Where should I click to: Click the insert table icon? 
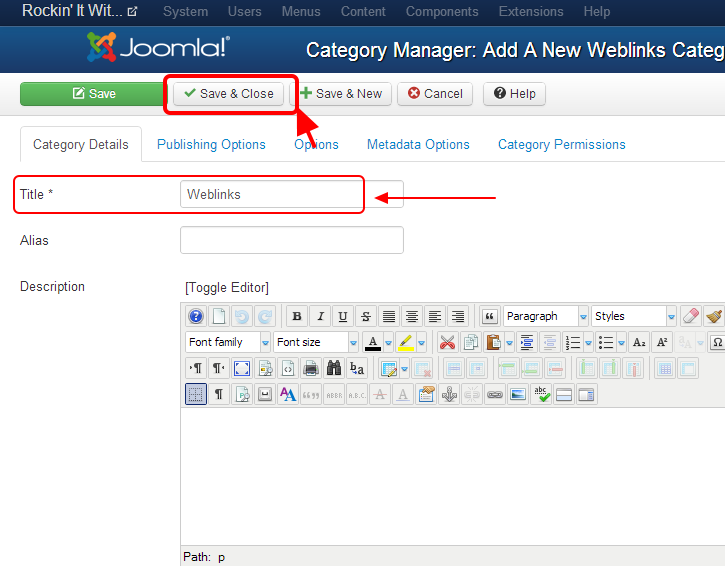pyautogui.click(x=389, y=369)
